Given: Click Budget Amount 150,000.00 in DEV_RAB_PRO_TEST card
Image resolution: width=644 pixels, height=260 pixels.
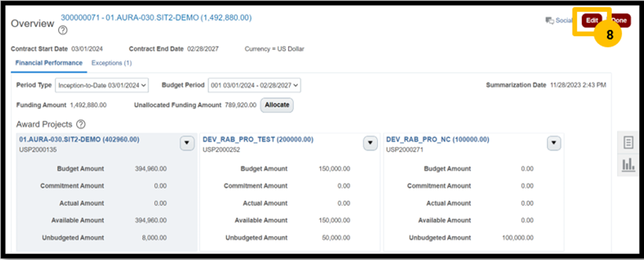Looking at the screenshot, I should (x=334, y=169).
